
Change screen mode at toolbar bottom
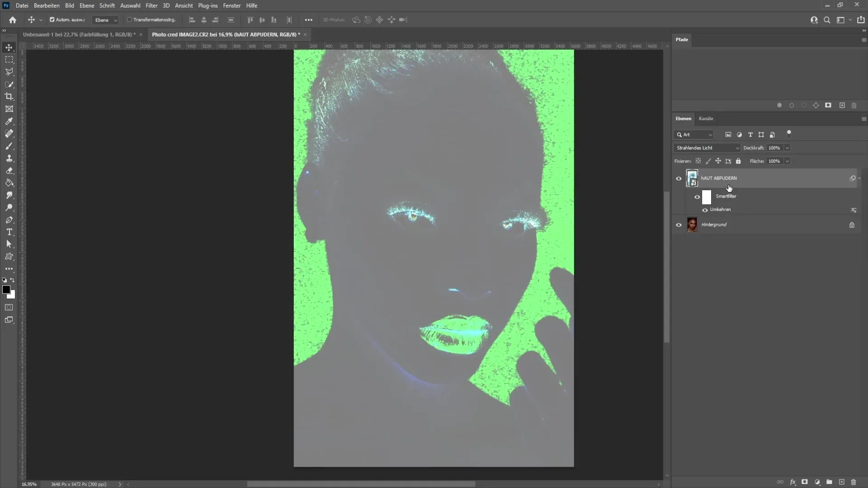tap(9, 320)
